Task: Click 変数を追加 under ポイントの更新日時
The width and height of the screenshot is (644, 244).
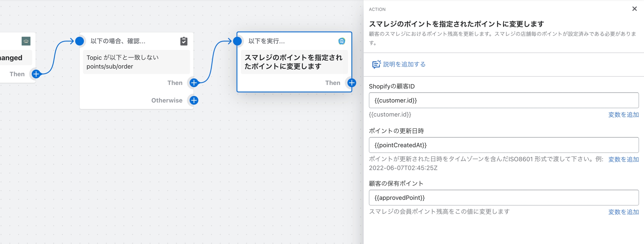Action: tap(624, 159)
